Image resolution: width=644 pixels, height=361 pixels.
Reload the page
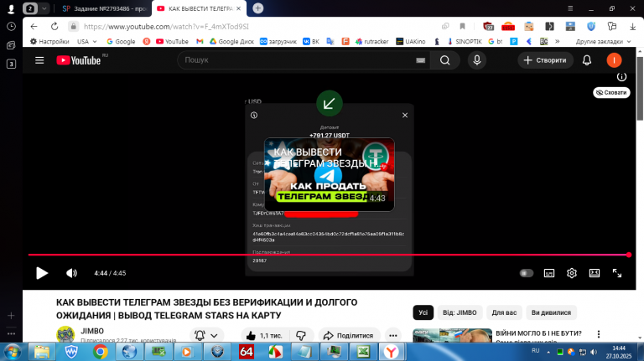[55, 26]
